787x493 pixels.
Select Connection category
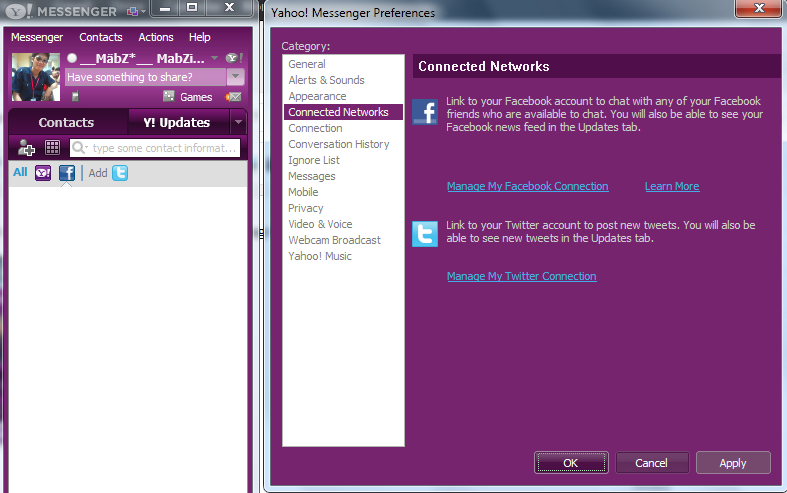click(343, 129)
